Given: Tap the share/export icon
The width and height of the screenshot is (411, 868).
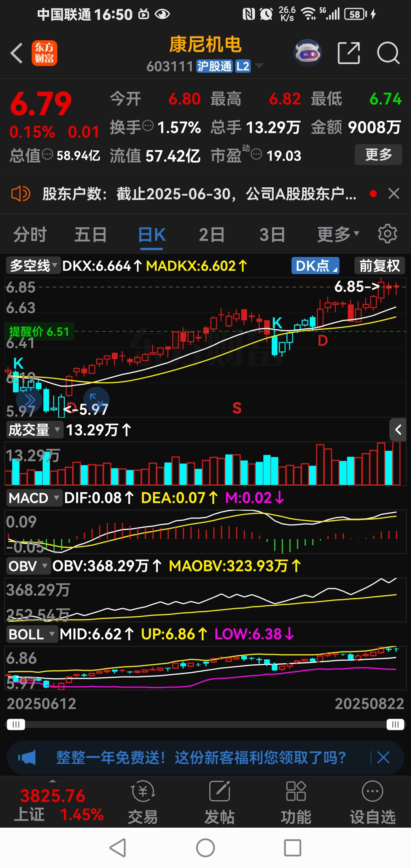Looking at the screenshot, I should tap(349, 53).
